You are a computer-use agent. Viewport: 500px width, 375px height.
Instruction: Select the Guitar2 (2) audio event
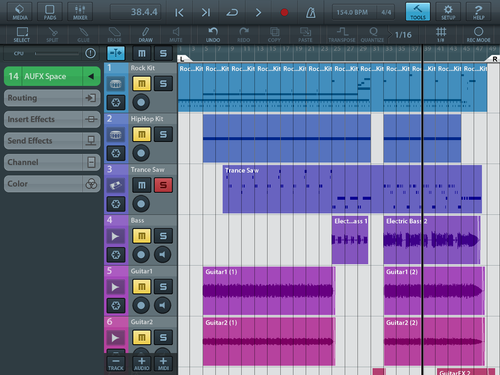[434, 342]
